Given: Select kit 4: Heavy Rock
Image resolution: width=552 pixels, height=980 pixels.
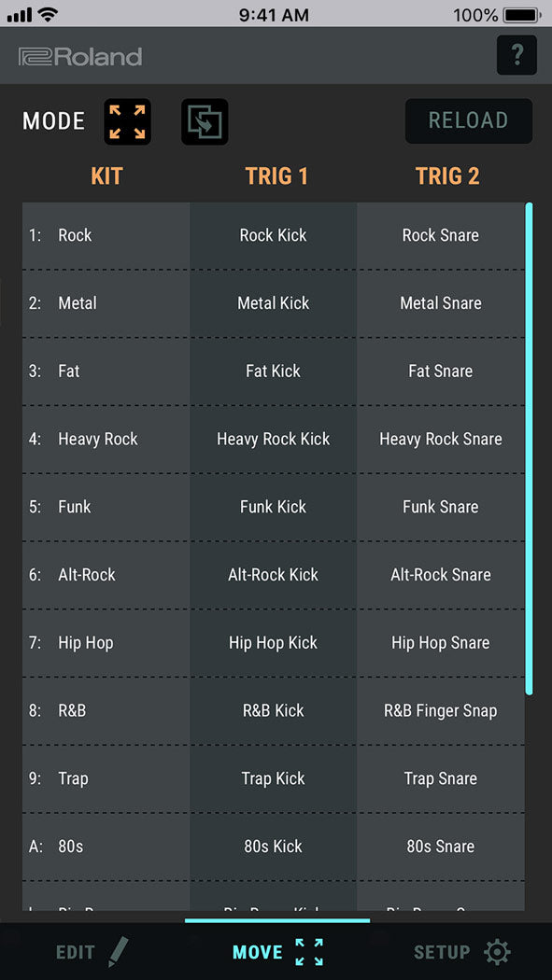Looking at the screenshot, I should click(106, 440).
